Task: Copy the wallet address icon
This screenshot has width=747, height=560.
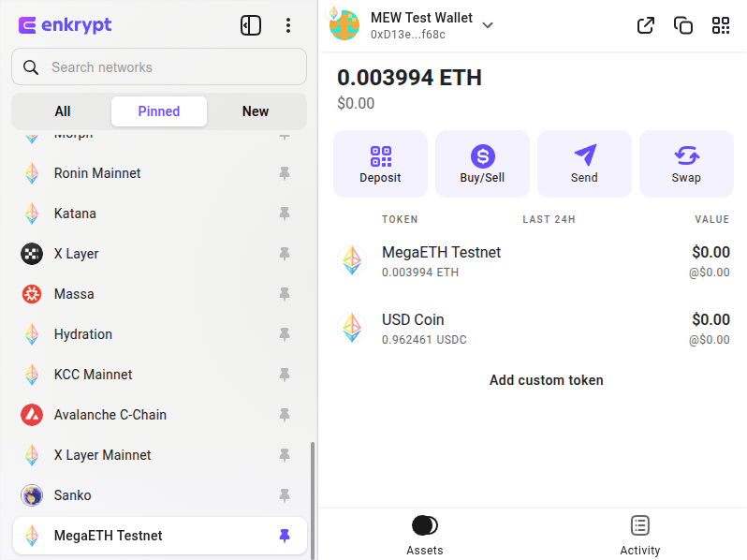Action: pyautogui.click(x=683, y=25)
